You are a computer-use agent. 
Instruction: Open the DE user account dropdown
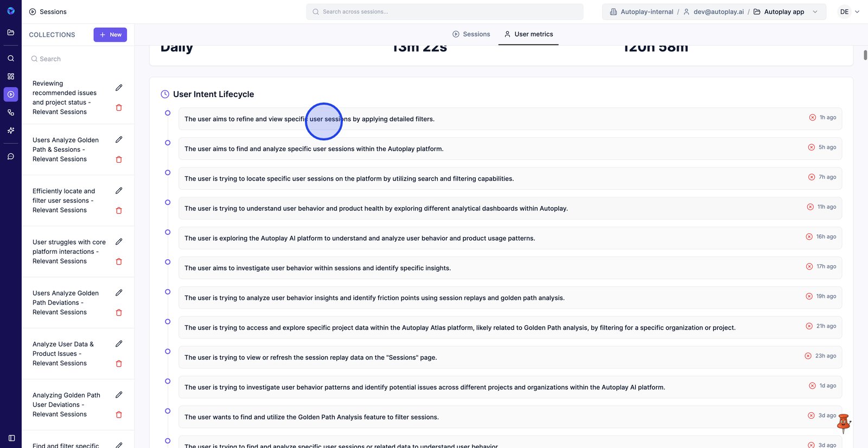click(x=849, y=12)
